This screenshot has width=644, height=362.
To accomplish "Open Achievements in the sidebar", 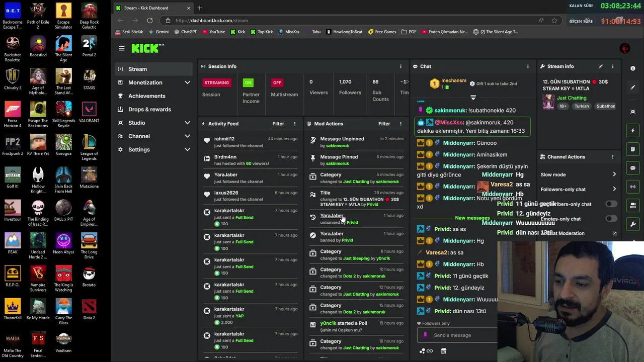I will pyautogui.click(x=146, y=96).
